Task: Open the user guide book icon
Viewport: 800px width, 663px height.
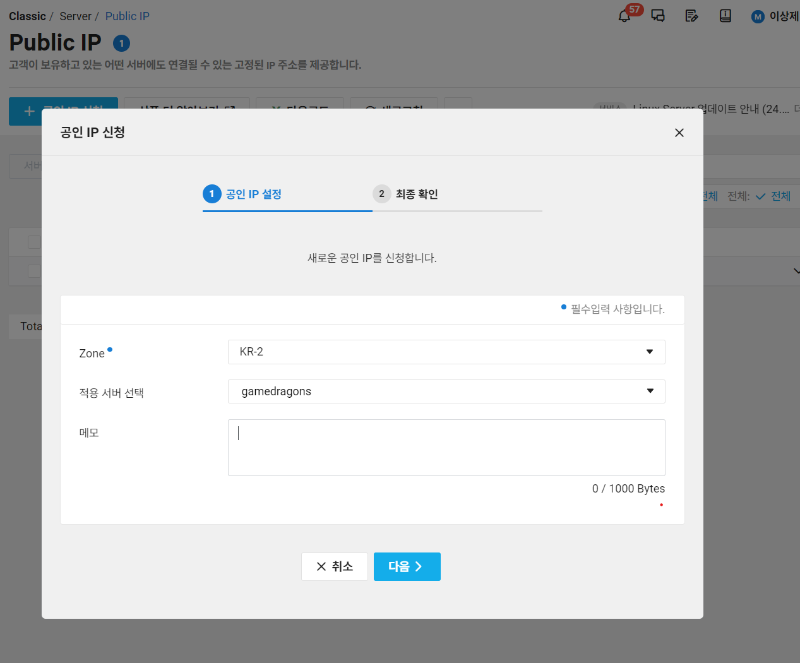Action: [x=724, y=16]
